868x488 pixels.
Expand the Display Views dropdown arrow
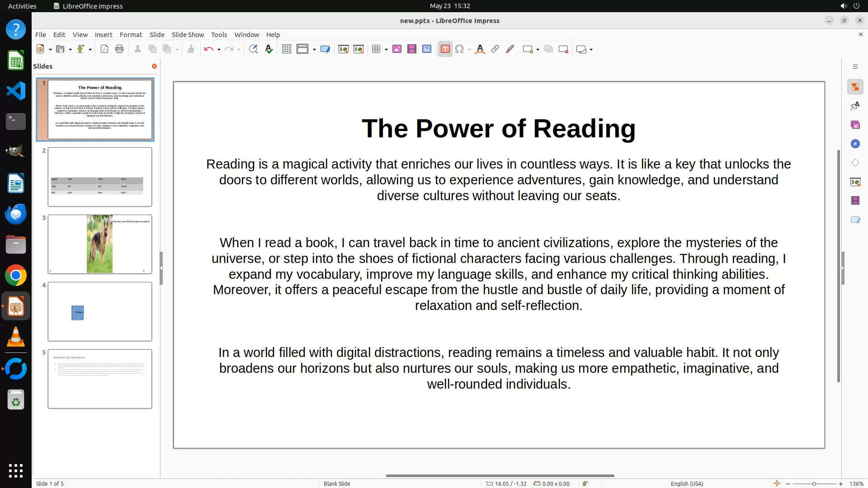314,49
